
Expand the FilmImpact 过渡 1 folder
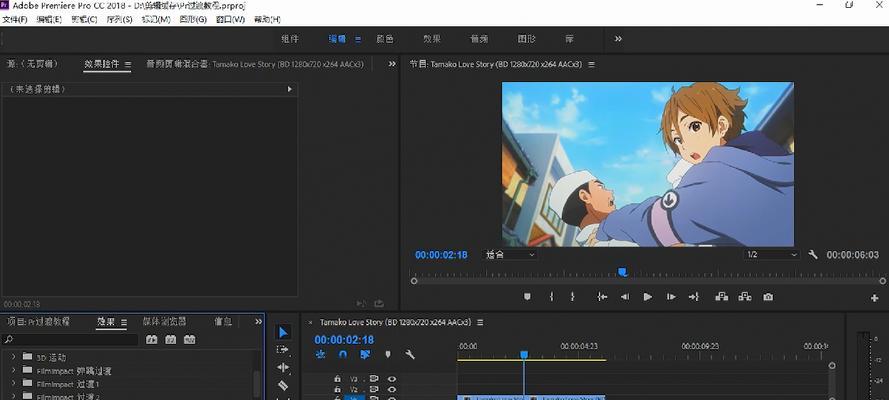[x=14, y=384]
